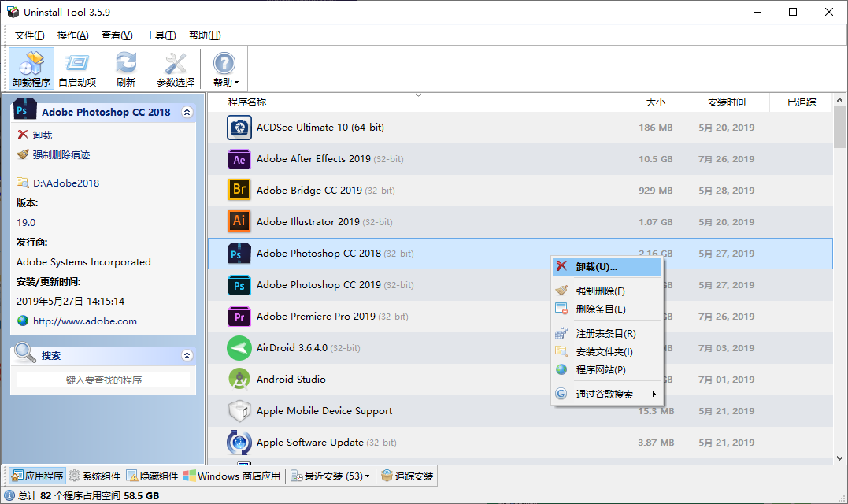This screenshot has width=848, height=504.
Task: Click the ACDSee Ultimate 10 app icon
Action: (239, 128)
